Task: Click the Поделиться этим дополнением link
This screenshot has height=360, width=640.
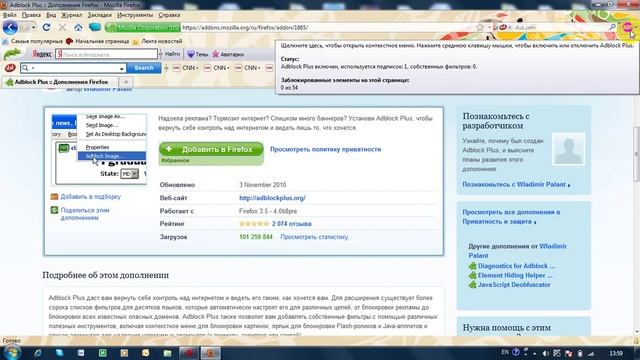Action: pos(85,214)
